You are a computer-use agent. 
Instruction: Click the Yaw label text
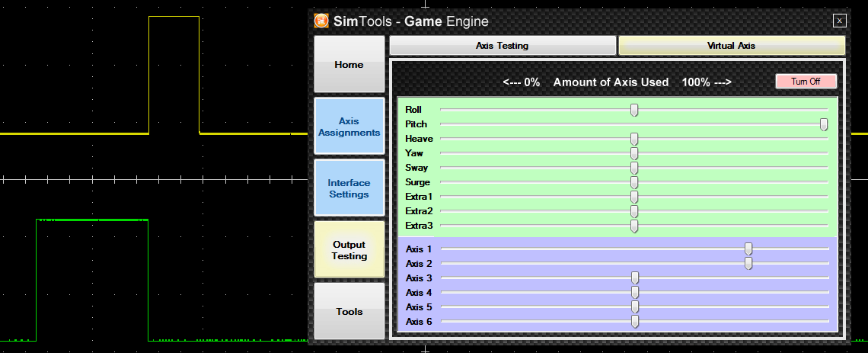point(414,153)
